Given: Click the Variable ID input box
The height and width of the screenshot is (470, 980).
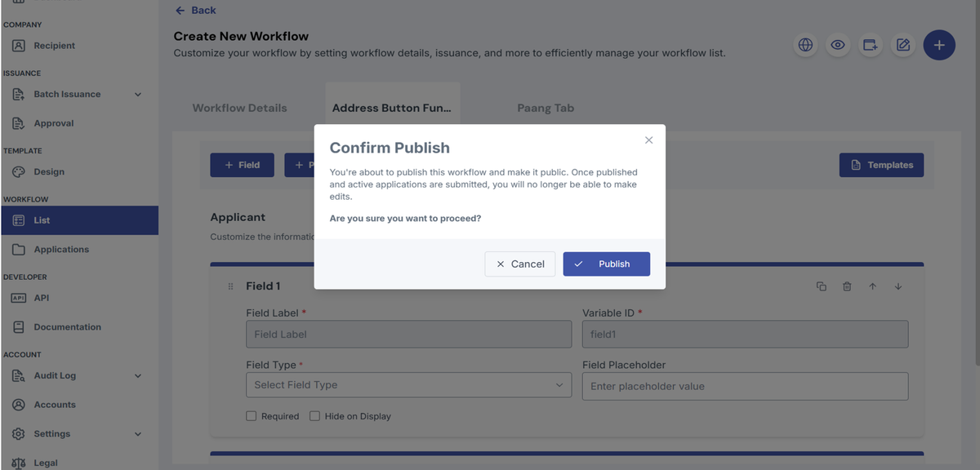Looking at the screenshot, I should pyautogui.click(x=745, y=334).
